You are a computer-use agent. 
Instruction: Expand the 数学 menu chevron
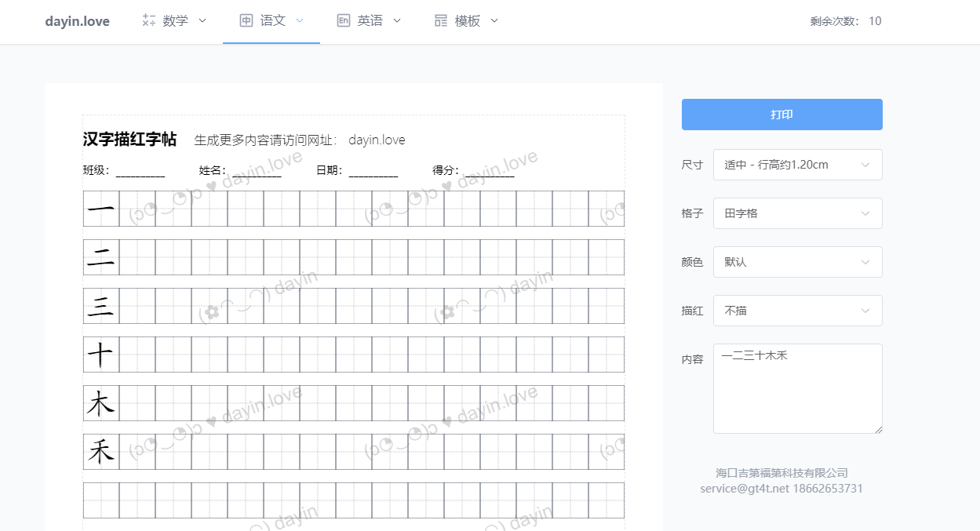tap(202, 21)
